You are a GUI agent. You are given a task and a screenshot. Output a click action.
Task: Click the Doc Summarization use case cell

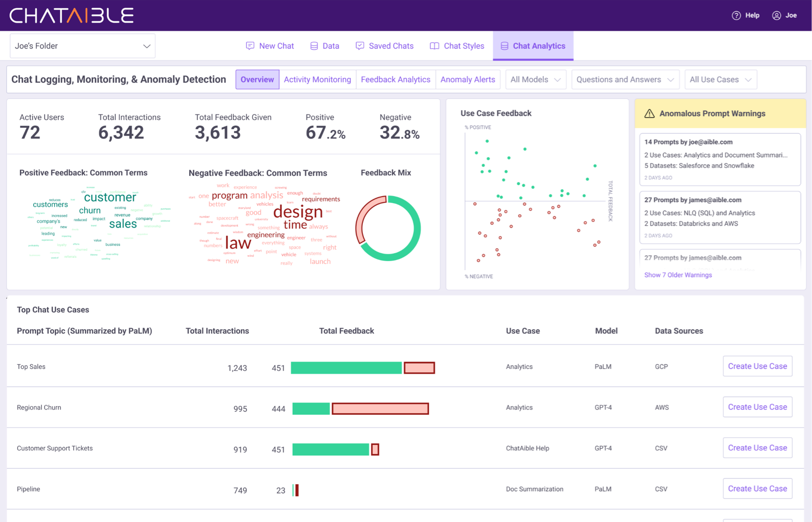(535, 489)
